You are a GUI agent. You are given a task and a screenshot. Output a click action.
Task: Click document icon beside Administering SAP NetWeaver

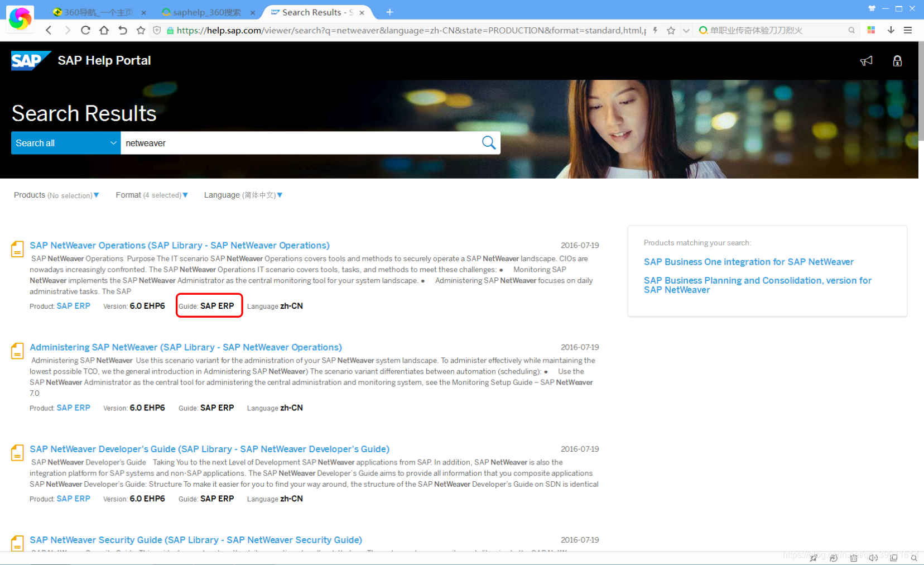[17, 351]
